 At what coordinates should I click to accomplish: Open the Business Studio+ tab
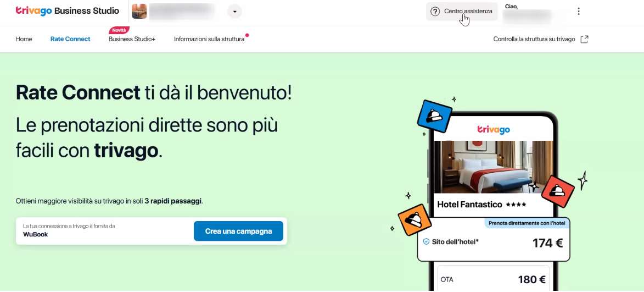click(132, 39)
